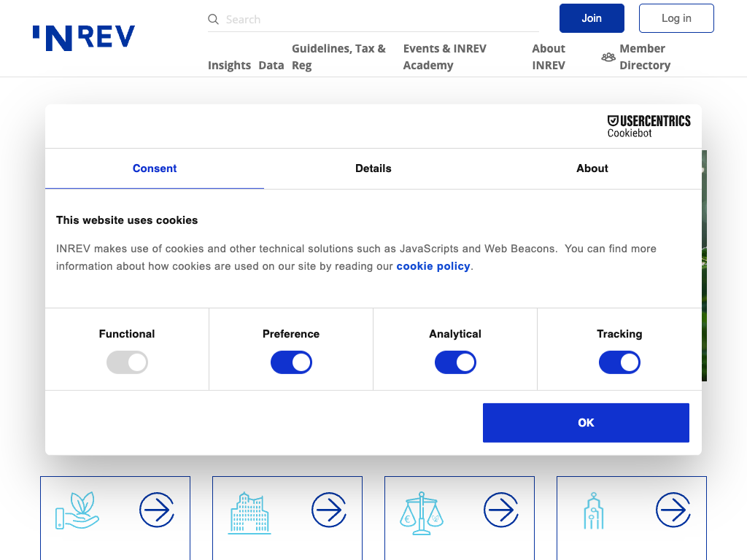The height and width of the screenshot is (560, 747).
Task: Click the search magnifier icon
Action: point(213,20)
